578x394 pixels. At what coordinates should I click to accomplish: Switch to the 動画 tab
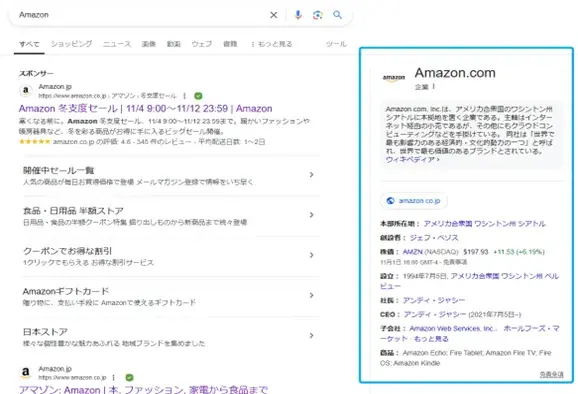[x=174, y=44]
